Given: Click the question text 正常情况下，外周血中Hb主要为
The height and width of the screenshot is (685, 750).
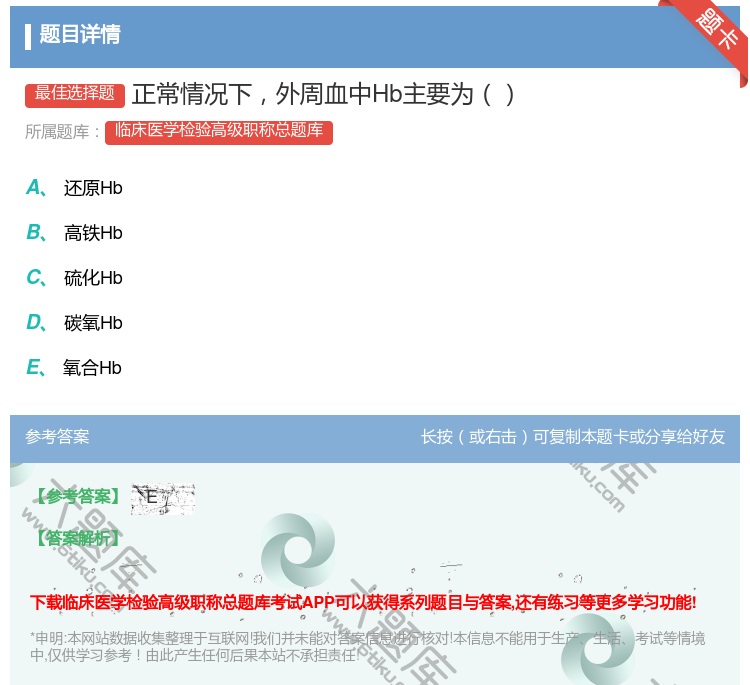Looking at the screenshot, I should 323,94.
